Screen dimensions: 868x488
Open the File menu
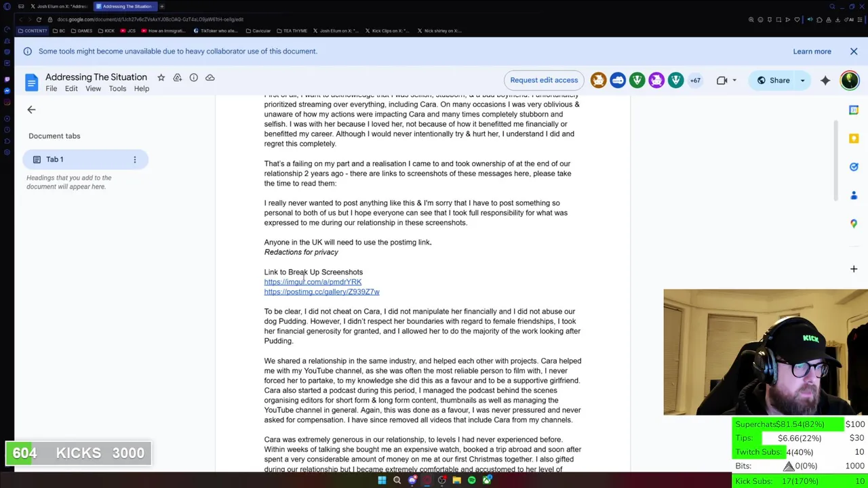pos(51,89)
